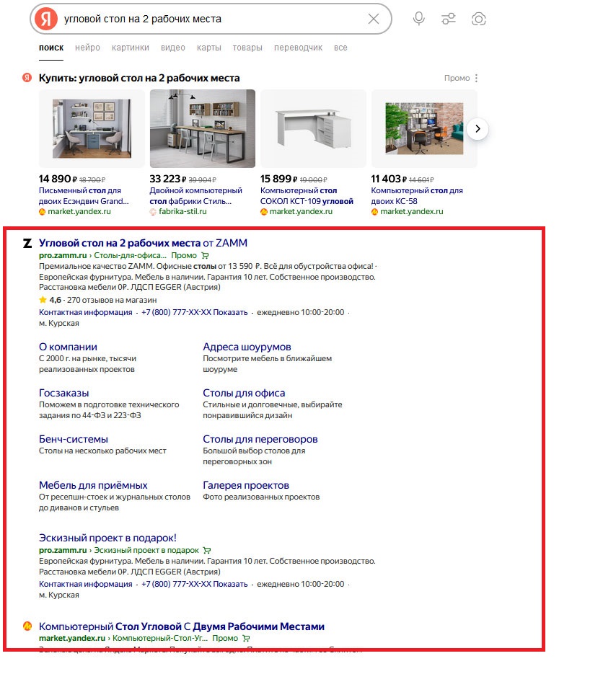This screenshot has width=616, height=674.
Task: Show phone number in Эскизный проект result
Action: (230, 584)
